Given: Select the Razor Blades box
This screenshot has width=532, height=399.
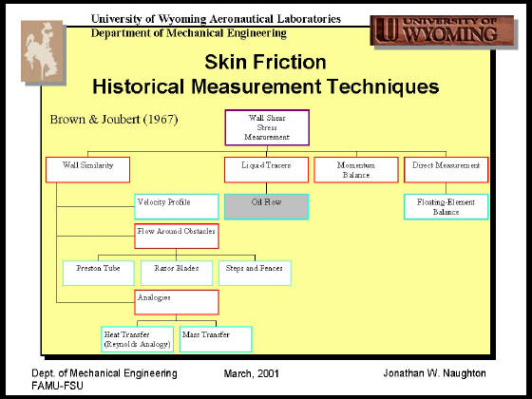Looking at the screenshot, I should pos(177,273).
